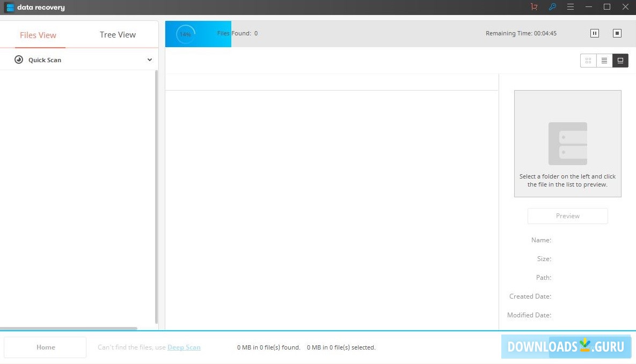636x364 pixels.
Task: Minimize the data recovery window
Action: pos(589,7)
